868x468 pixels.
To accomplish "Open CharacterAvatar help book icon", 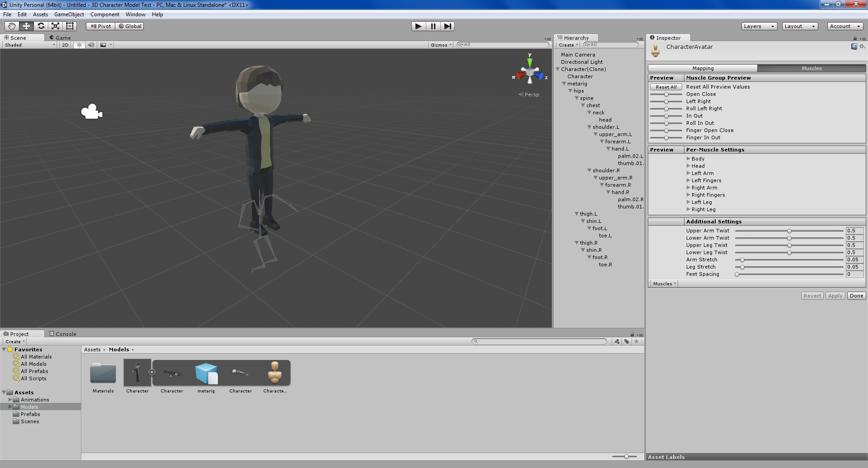I will coord(854,47).
